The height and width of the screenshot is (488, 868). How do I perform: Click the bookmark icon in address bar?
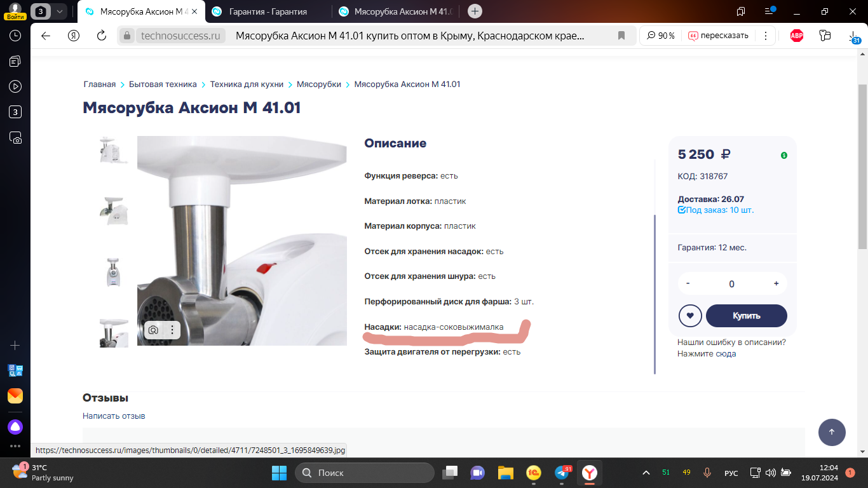click(x=621, y=36)
